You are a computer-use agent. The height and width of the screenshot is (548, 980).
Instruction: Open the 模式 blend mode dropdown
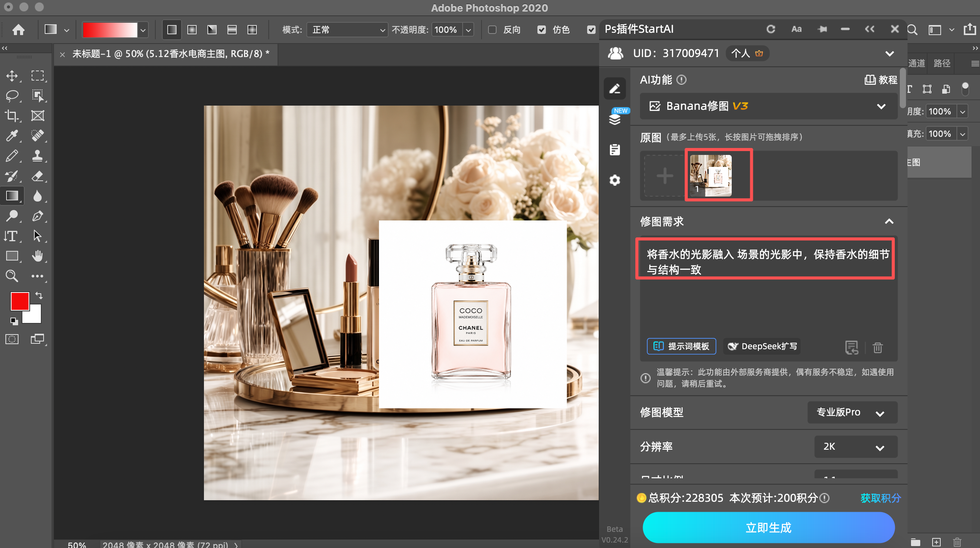[347, 30]
